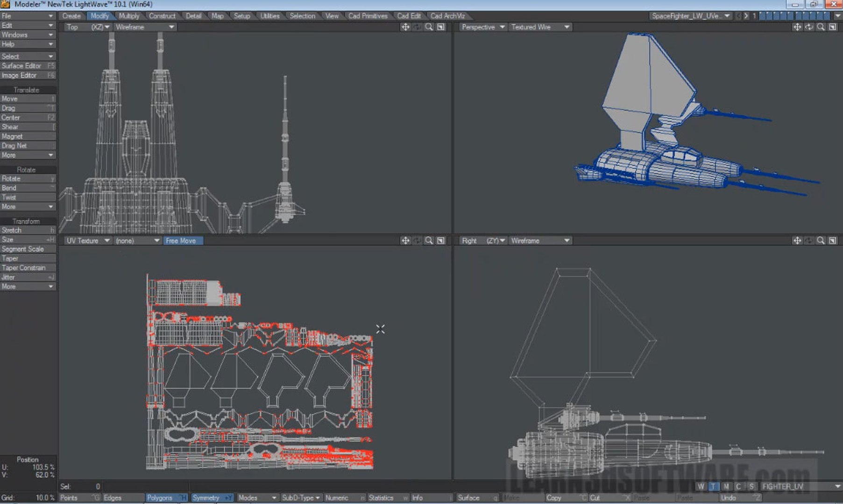
Task: Switch selection mode to Points
Action: point(79,498)
